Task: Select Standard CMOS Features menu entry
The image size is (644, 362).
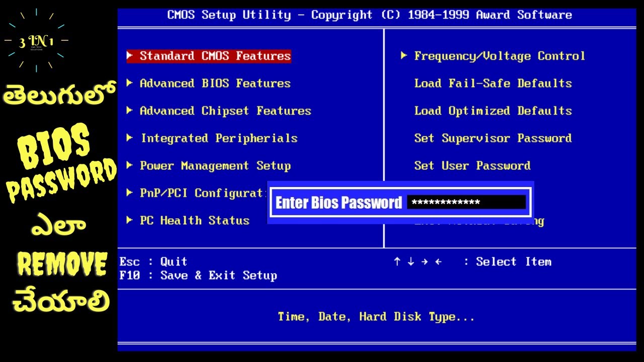Action: pyautogui.click(x=209, y=56)
